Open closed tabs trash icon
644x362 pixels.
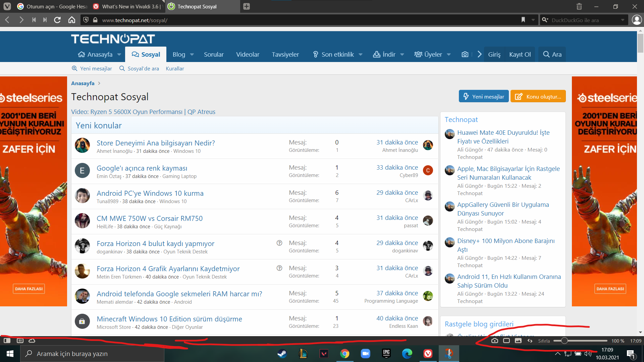point(579,6)
